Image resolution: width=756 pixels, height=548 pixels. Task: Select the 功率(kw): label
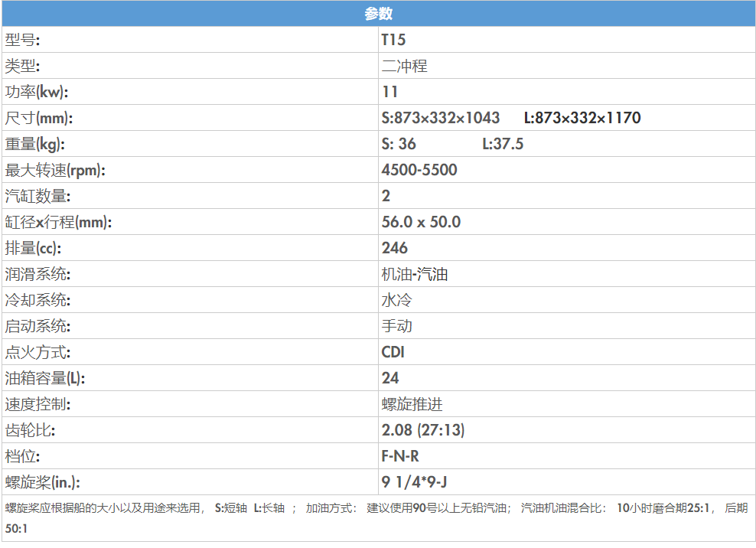(x=37, y=92)
